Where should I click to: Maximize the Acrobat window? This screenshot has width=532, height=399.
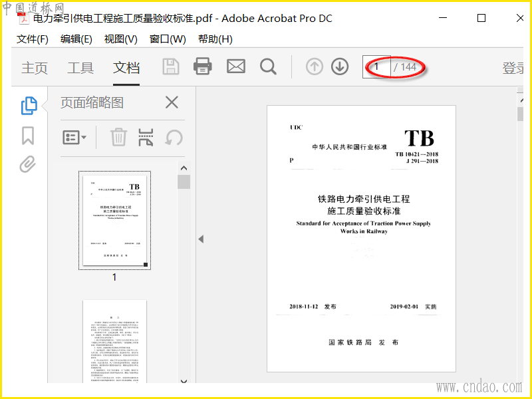click(481, 18)
